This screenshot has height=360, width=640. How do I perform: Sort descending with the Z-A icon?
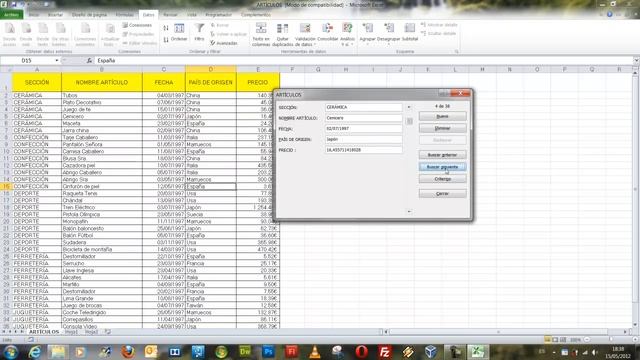point(166,40)
